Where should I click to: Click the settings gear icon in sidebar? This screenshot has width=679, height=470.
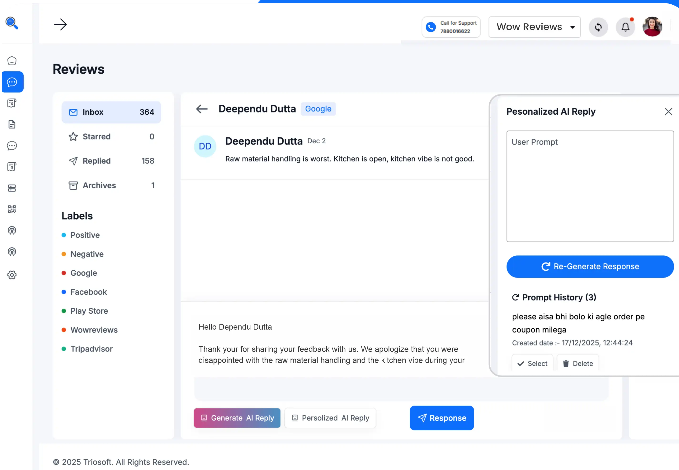(x=12, y=275)
